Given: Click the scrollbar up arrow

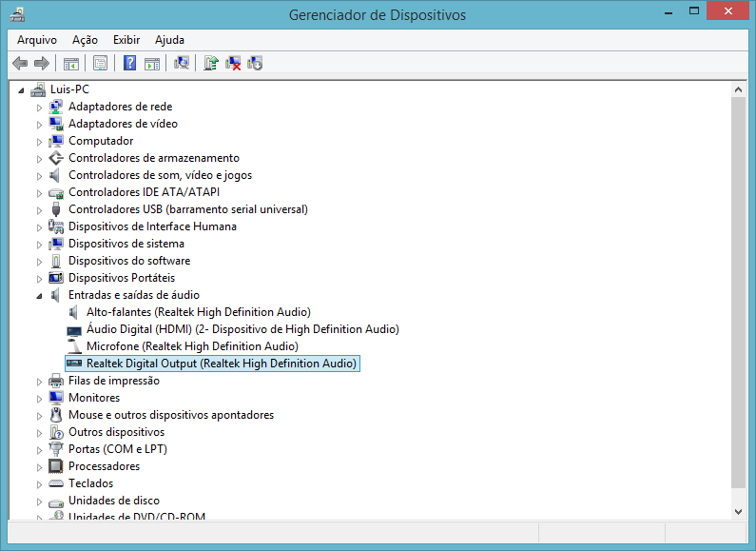Looking at the screenshot, I should (738, 89).
